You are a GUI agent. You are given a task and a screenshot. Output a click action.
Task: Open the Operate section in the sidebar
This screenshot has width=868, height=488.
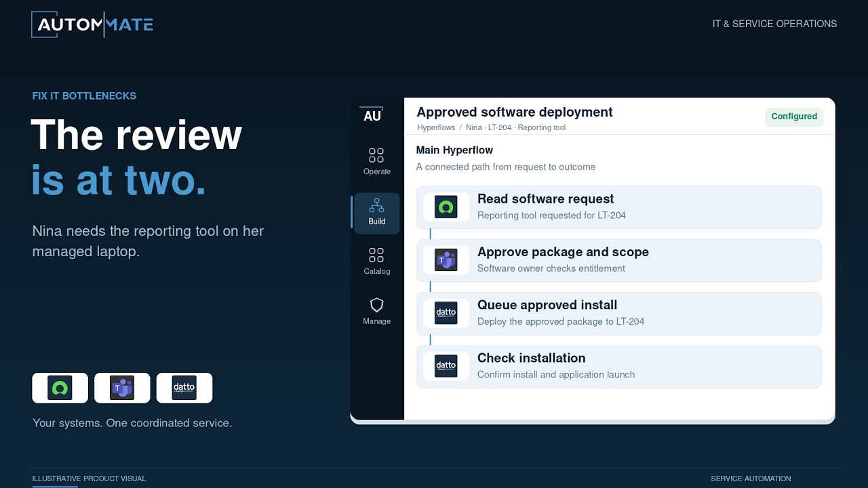[376, 161]
